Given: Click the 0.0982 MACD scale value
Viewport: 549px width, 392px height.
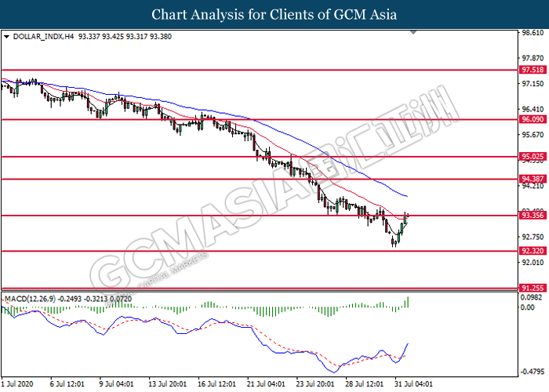Looking at the screenshot, I should point(532,297).
